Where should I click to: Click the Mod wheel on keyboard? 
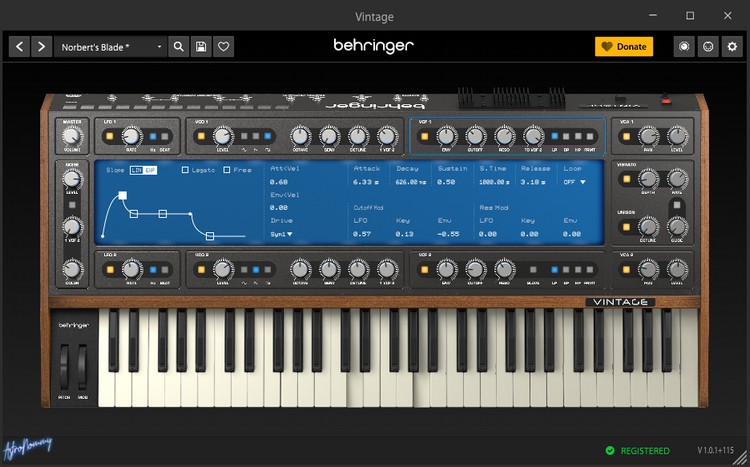tap(82, 367)
